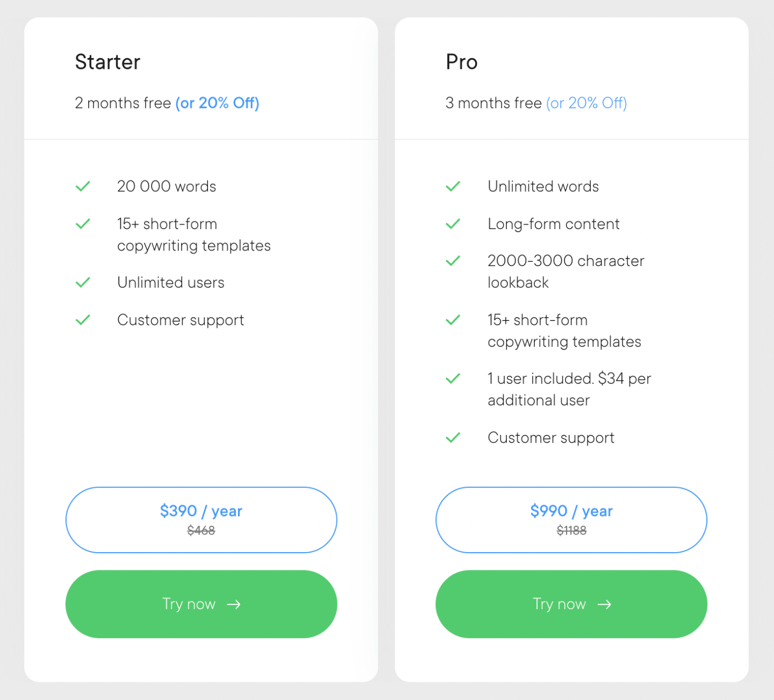The image size is (774, 700).
Task: Click the arrow icon in Pro's Try now button
Action: (x=604, y=604)
